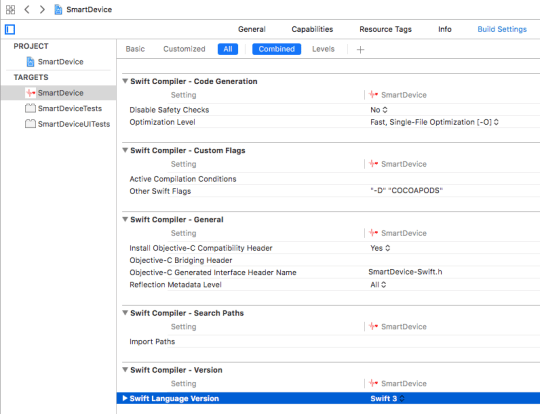Viewport: 540px width, 414px height.
Task: Select the Import Paths setting
Action: click(152, 341)
